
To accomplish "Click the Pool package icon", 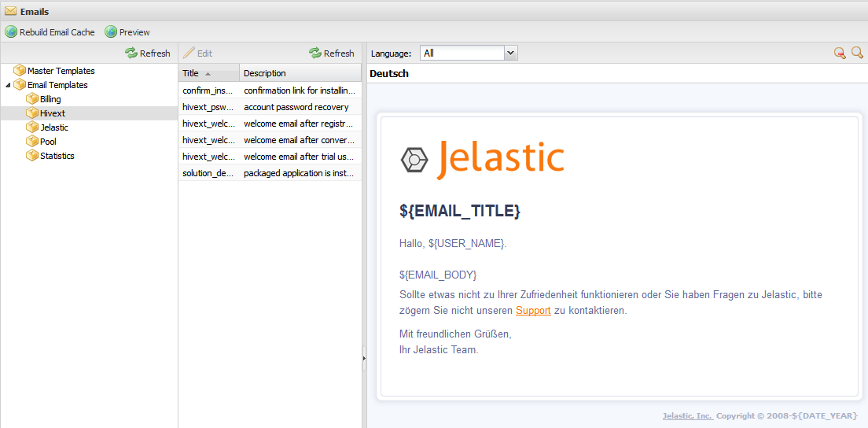I will (33, 141).
